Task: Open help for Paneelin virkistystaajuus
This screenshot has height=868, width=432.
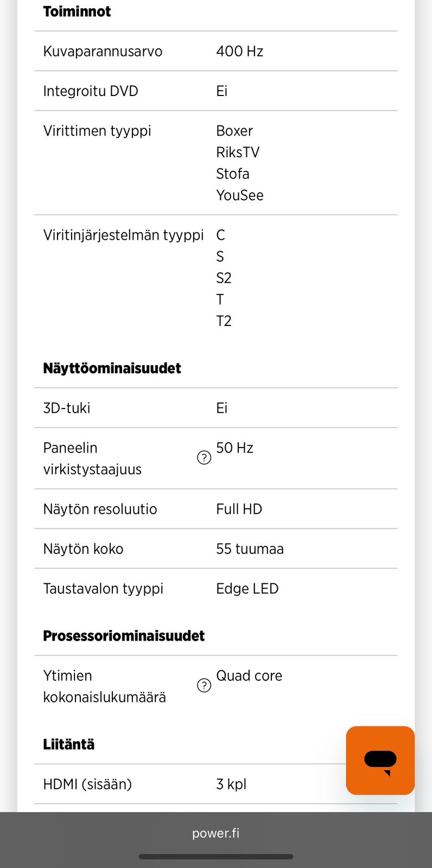Action: [x=204, y=458]
